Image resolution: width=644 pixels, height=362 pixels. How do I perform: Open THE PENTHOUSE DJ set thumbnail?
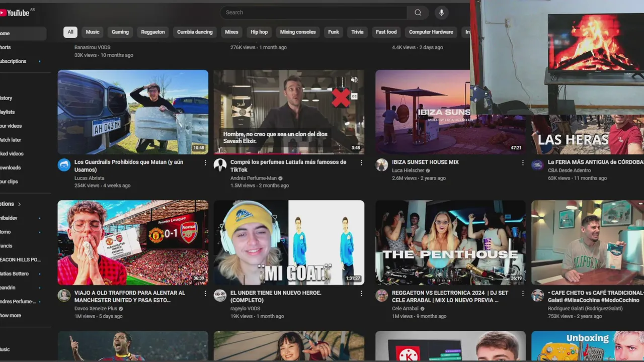(x=450, y=243)
